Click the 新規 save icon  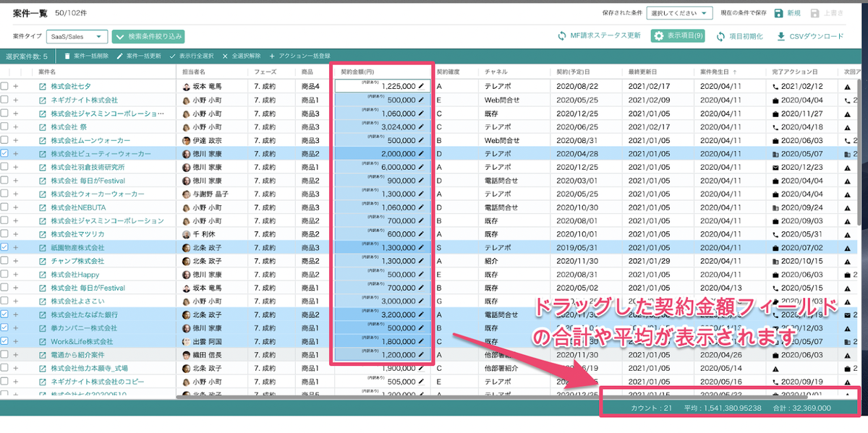(x=778, y=13)
